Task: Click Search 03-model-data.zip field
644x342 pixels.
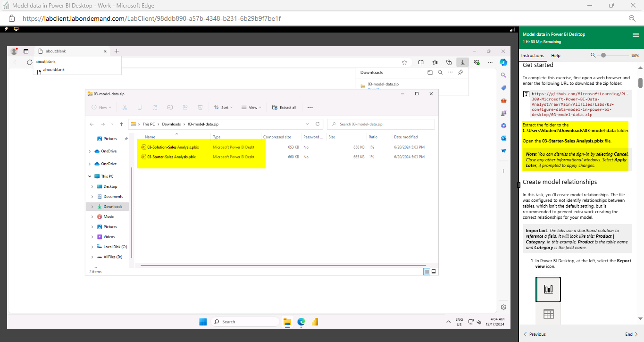Action: point(380,124)
